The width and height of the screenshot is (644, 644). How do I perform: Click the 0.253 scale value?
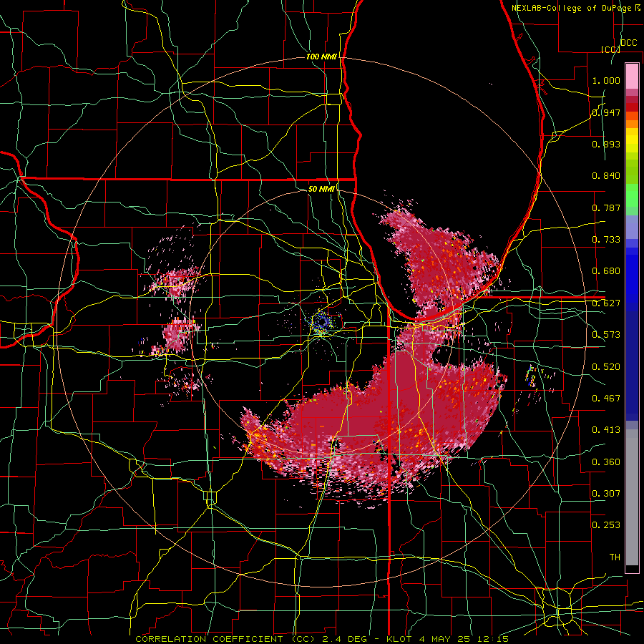click(606, 525)
